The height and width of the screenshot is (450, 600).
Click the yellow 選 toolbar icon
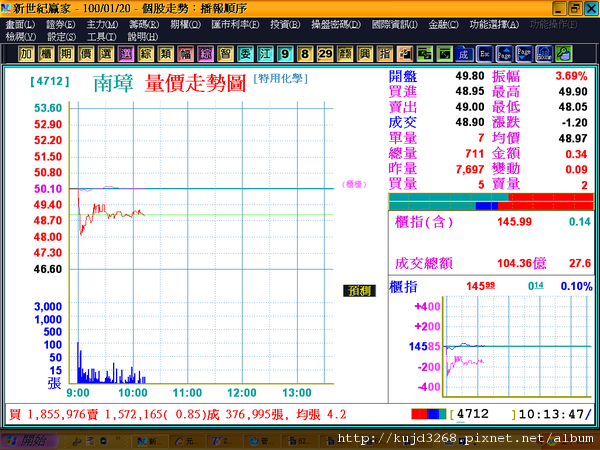click(106, 54)
